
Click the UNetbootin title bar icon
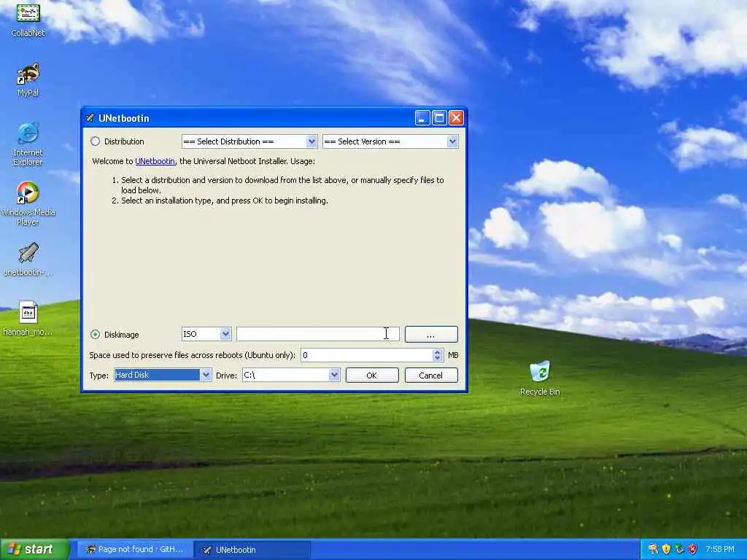click(90, 118)
